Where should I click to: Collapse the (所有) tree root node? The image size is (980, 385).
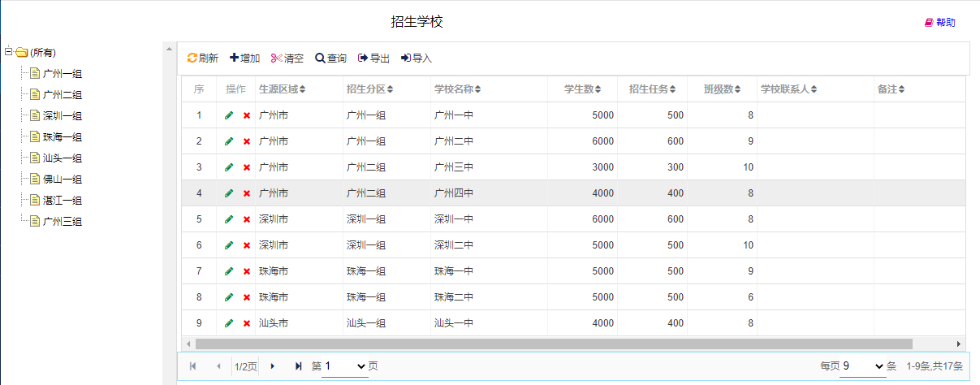click(8, 52)
